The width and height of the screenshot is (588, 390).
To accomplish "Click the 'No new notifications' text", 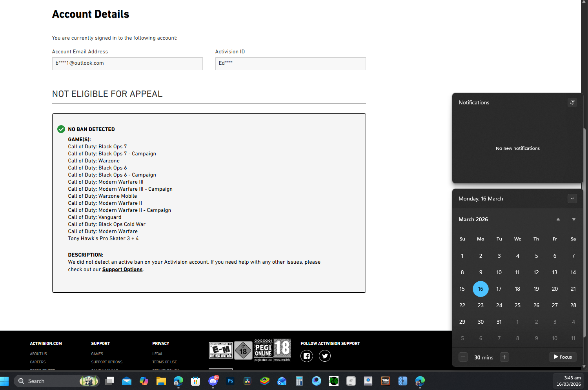I will tap(517, 148).
